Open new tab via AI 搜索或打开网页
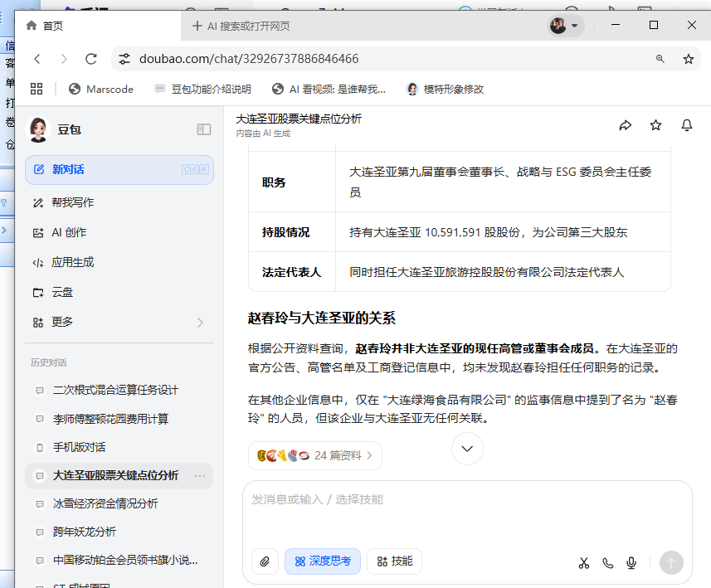 tap(241, 26)
